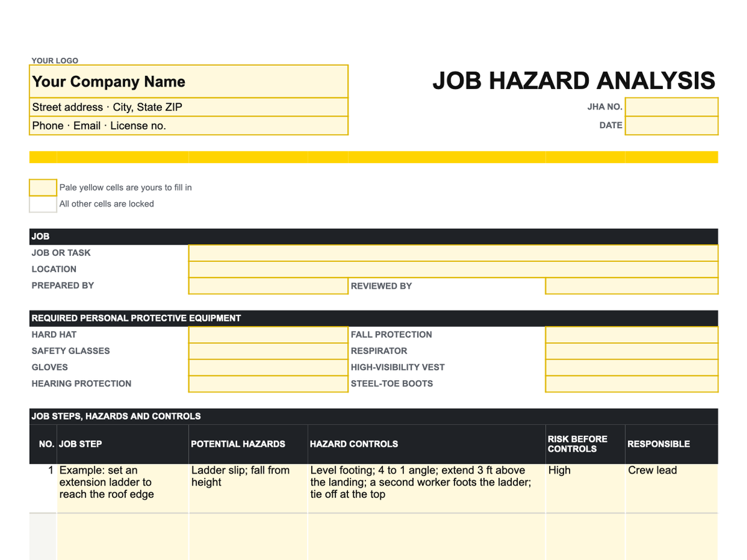Click the HIGH-VISIBILITY VEST label
The image size is (747, 560).
pyautogui.click(x=398, y=367)
